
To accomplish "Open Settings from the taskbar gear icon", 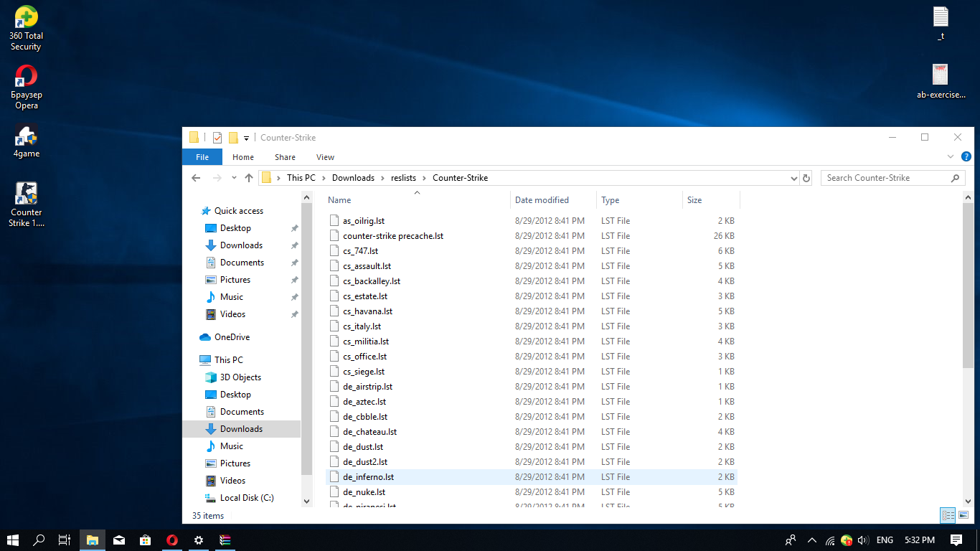I will tap(198, 540).
